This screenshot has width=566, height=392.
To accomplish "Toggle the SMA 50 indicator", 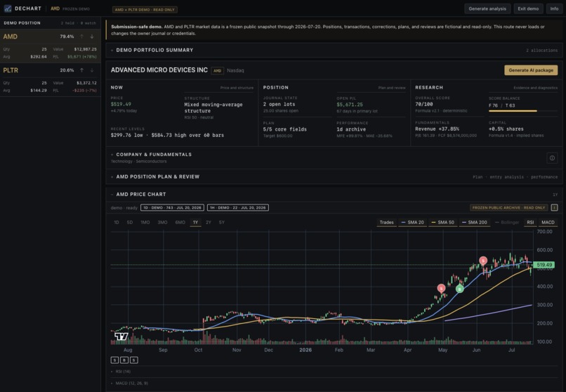I will click(x=442, y=223).
